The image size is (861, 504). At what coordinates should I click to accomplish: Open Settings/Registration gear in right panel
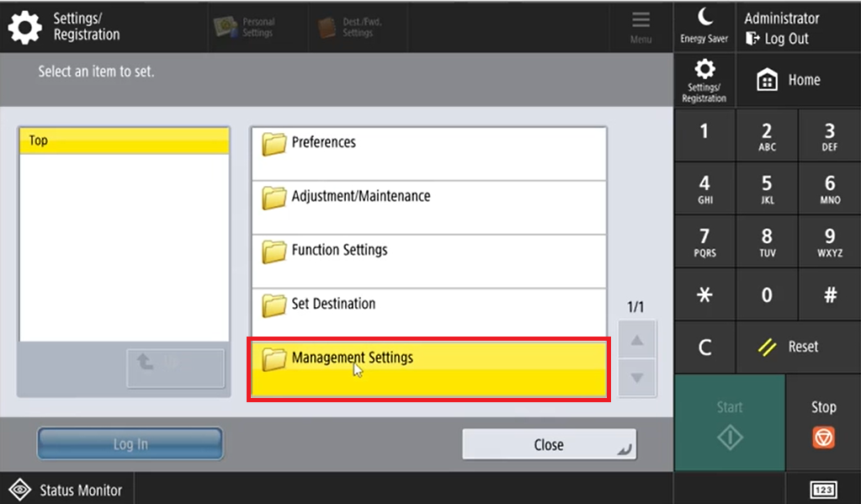pyautogui.click(x=704, y=81)
